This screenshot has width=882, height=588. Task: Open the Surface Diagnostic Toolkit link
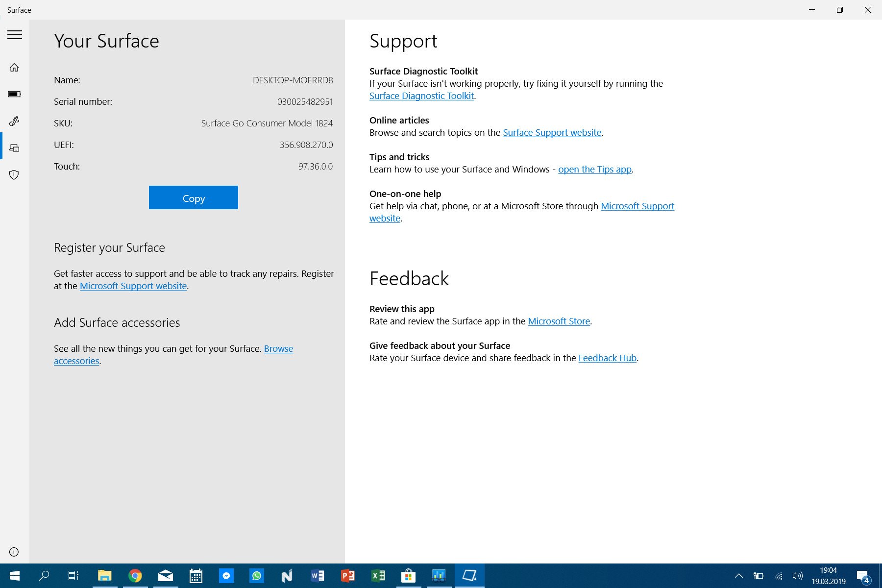click(x=421, y=96)
